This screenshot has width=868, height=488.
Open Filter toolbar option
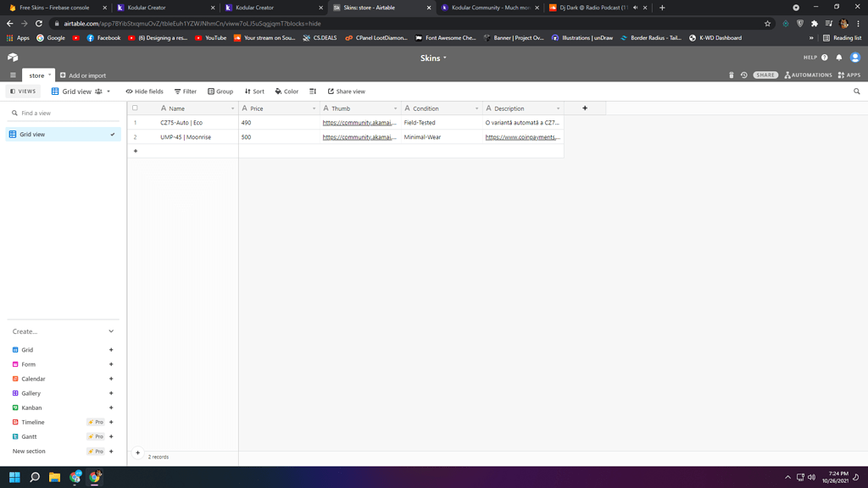pyautogui.click(x=186, y=91)
